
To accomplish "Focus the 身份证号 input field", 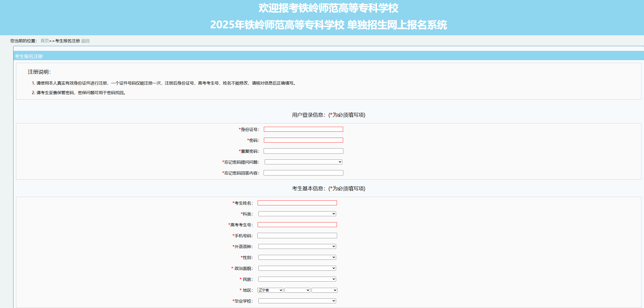I will [303, 129].
